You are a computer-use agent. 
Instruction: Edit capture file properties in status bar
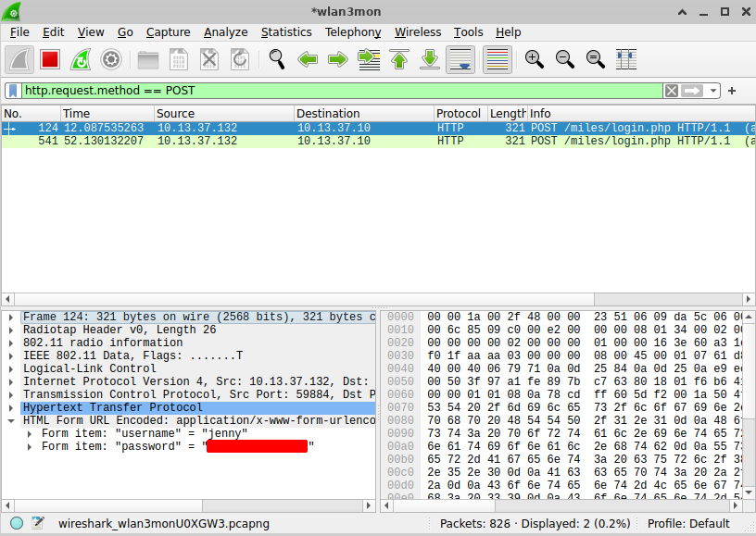38,523
